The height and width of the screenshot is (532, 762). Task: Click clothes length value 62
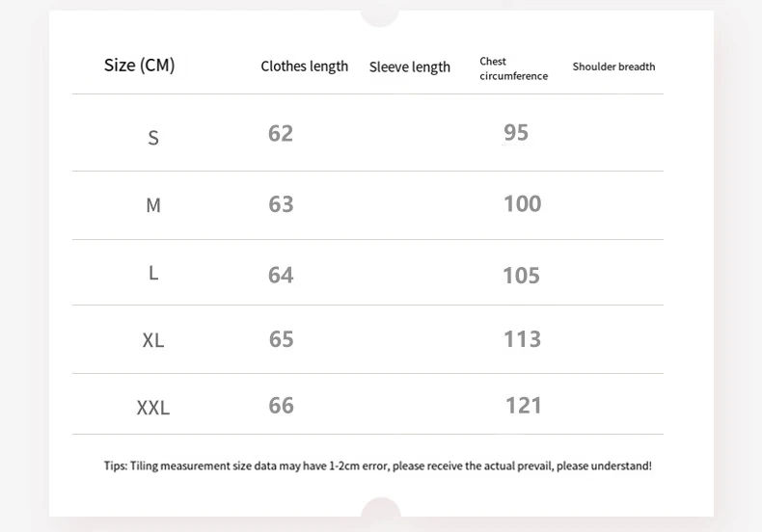click(x=281, y=133)
